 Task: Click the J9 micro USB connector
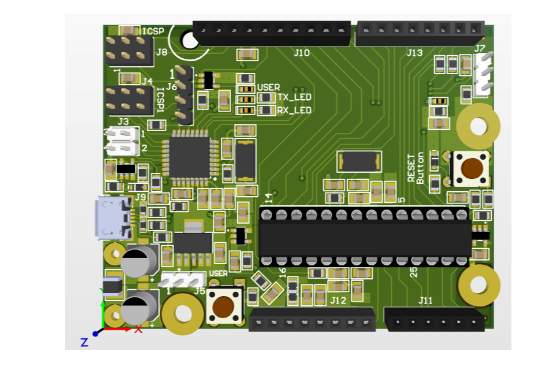114,218
